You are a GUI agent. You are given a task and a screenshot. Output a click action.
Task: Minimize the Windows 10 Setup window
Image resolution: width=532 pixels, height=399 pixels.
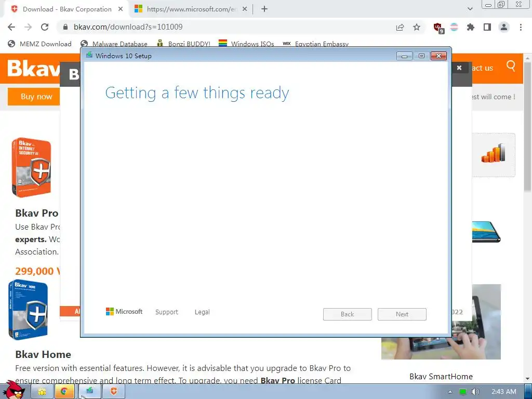tap(404, 56)
